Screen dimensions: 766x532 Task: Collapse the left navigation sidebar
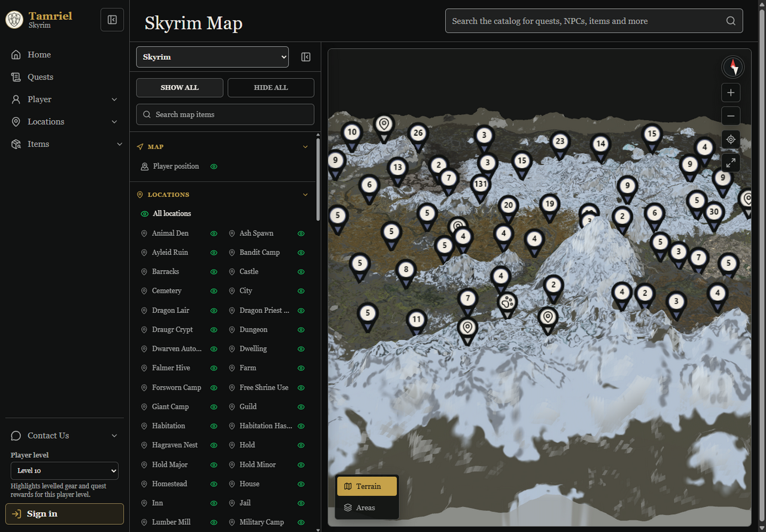pyautogui.click(x=112, y=20)
